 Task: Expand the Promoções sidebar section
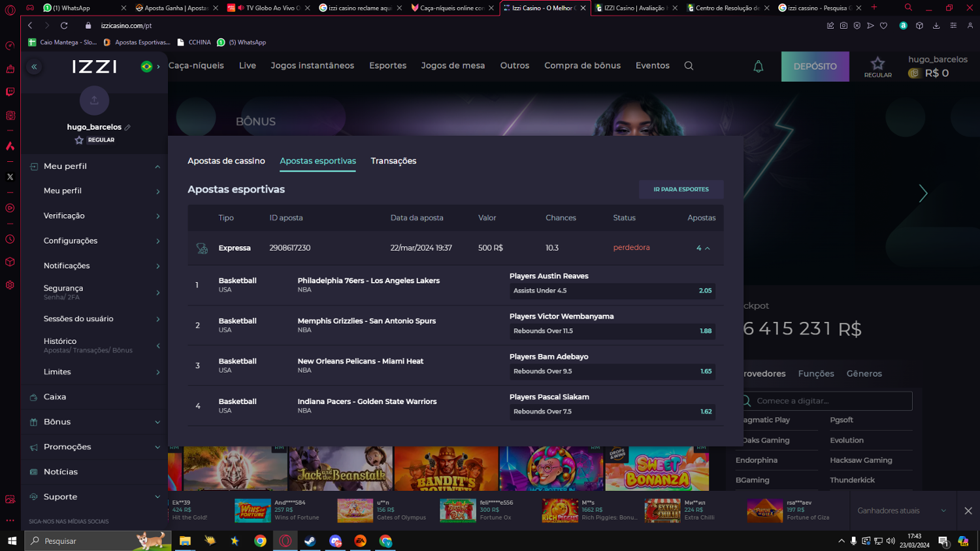[x=95, y=447]
